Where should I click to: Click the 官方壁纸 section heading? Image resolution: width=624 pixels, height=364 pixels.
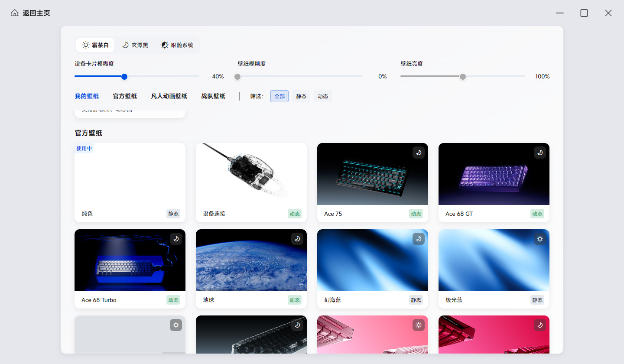(x=88, y=133)
